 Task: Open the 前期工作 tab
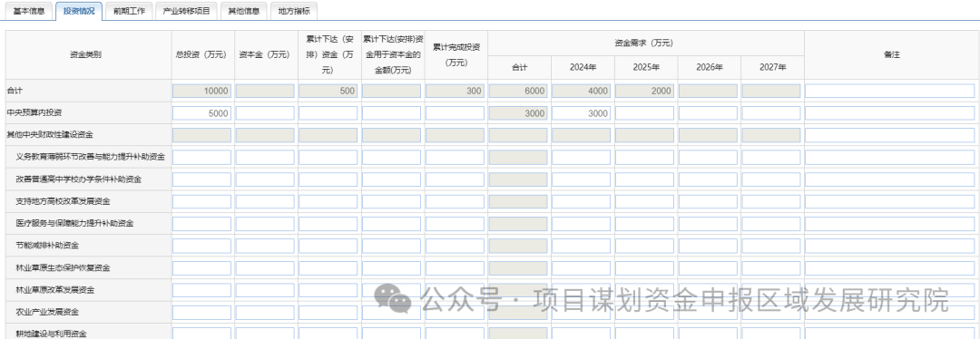pos(129,11)
